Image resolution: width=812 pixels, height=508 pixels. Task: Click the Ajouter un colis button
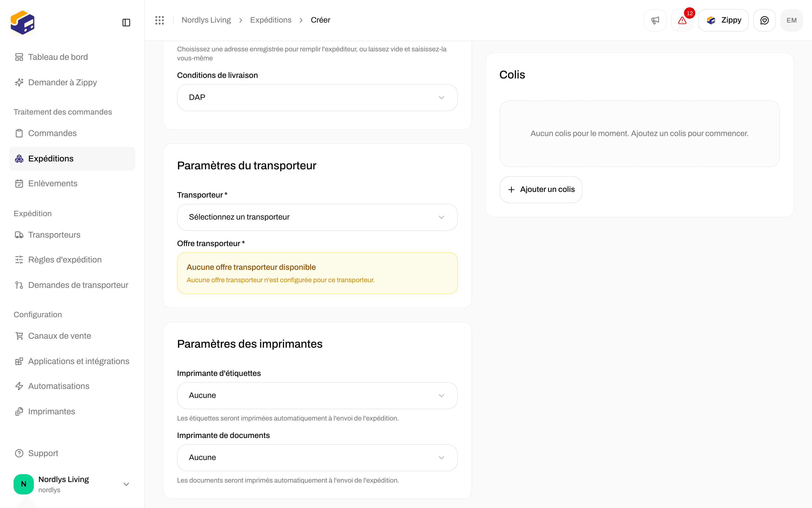(x=540, y=189)
